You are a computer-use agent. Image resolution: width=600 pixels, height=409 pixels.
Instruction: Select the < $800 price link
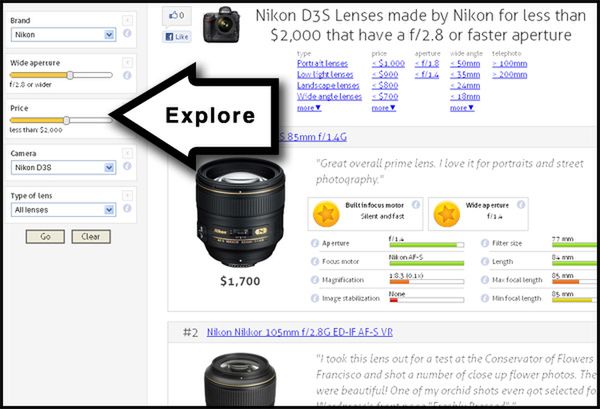(385, 86)
